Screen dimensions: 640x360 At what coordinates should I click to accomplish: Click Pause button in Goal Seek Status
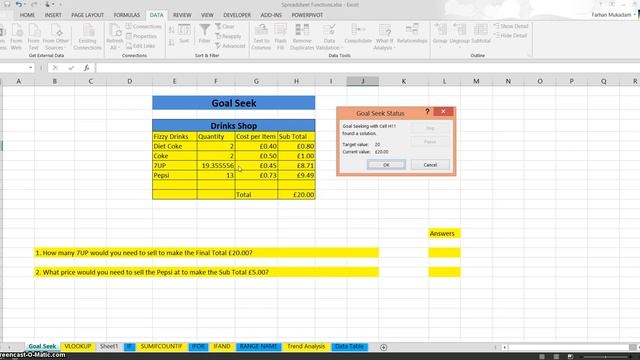tap(430, 142)
